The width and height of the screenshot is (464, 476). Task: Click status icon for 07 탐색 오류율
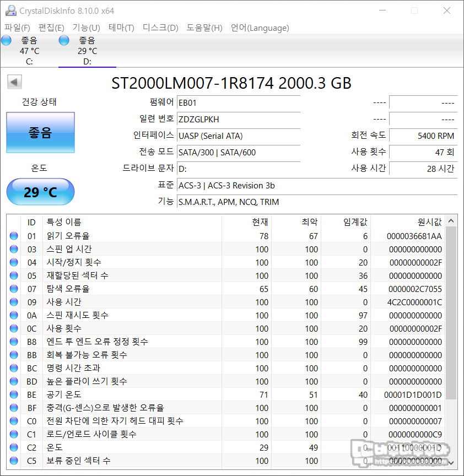pos(14,289)
